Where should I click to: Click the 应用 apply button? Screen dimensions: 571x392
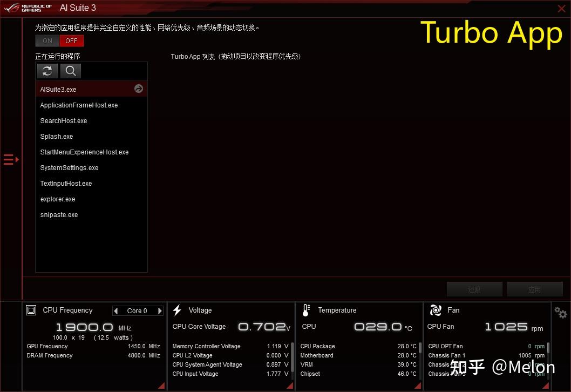[x=535, y=289]
